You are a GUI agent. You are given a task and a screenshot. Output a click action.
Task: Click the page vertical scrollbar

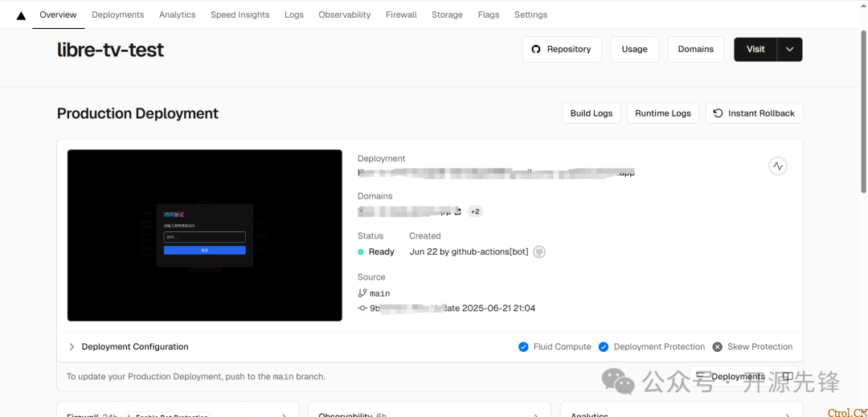coord(863,111)
